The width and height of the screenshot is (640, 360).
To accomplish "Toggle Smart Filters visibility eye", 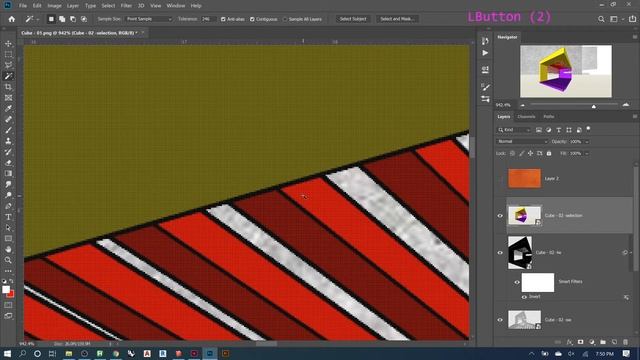I will [x=517, y=282].
